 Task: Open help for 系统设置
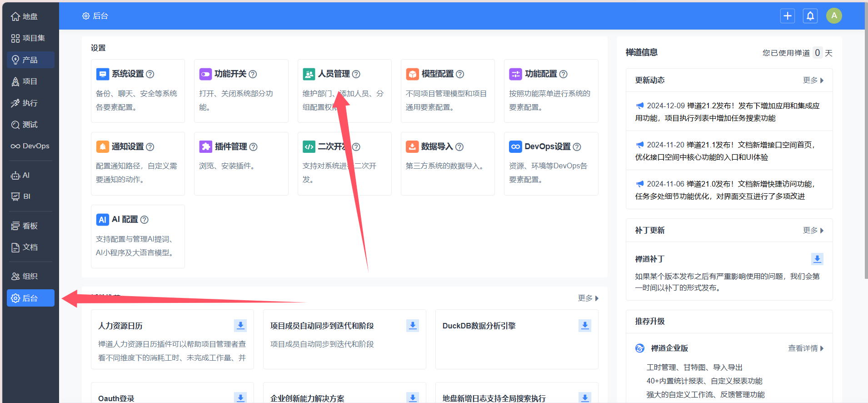pos(150,74)
